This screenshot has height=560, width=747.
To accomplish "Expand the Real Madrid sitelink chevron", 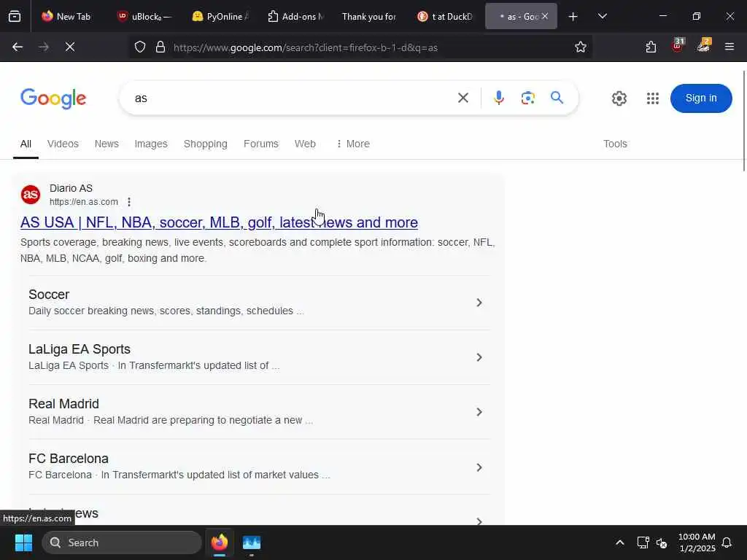I will click(x=479, y=413).
